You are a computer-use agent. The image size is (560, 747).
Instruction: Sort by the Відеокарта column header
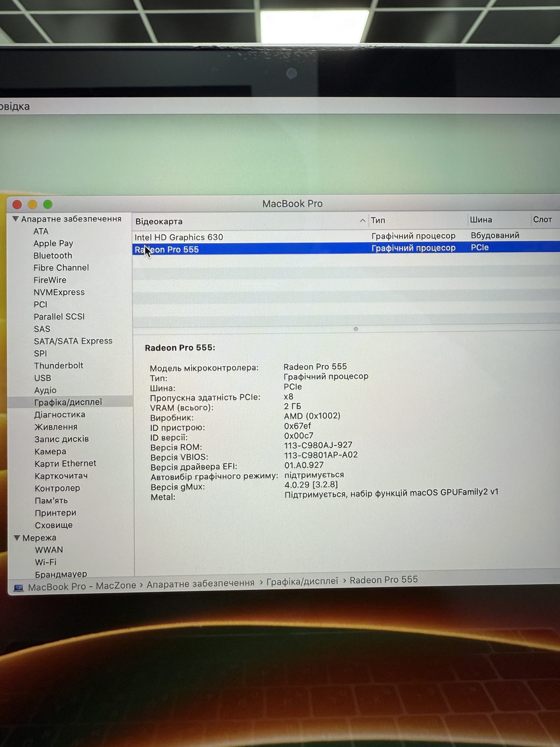159,221
